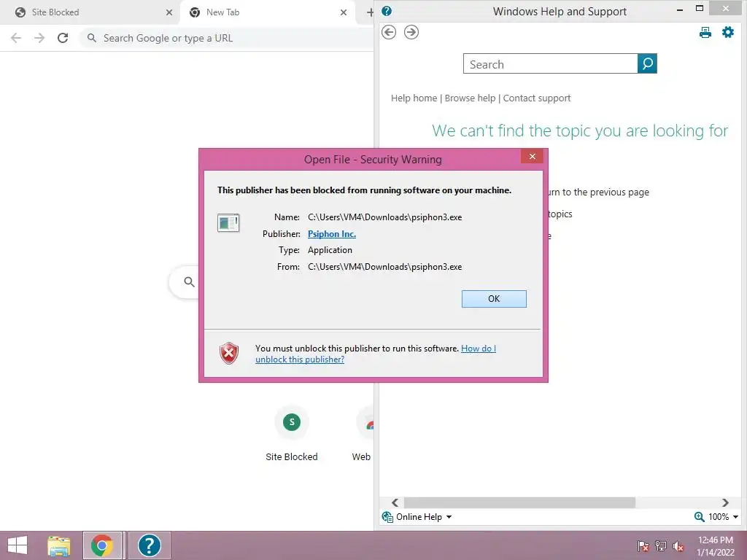Screen dimensions: 747x560
Task: Maximize the Windows Help and Support window
Action: pos(700,9)
